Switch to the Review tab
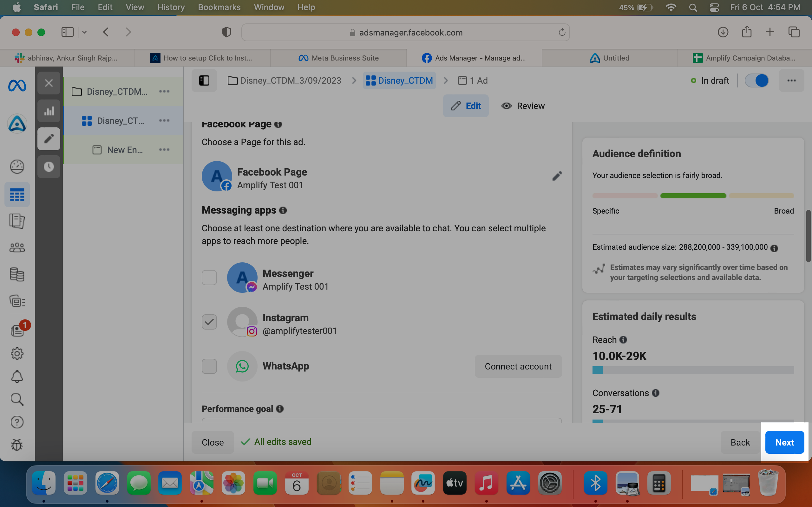The image size is (812, 507). pyautogui.click(x=523, y=106)
